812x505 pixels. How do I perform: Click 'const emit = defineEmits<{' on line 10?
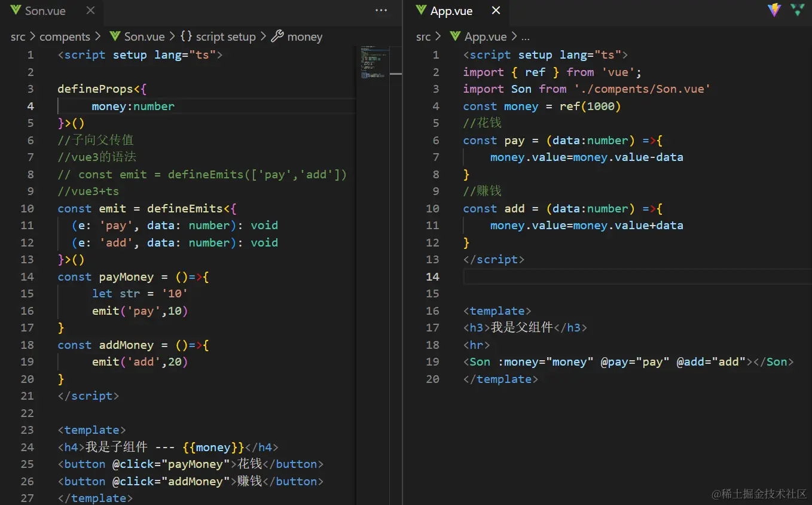click(x=147, y=208)
